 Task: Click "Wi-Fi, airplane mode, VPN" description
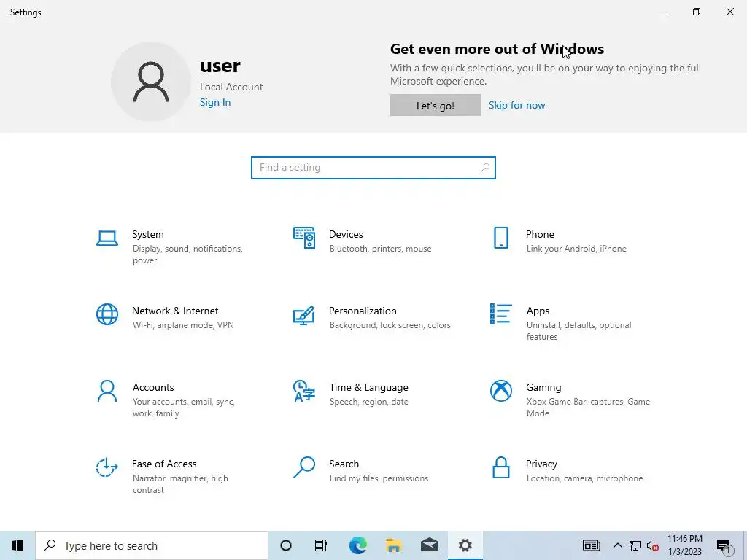click(x=183, y=325)
